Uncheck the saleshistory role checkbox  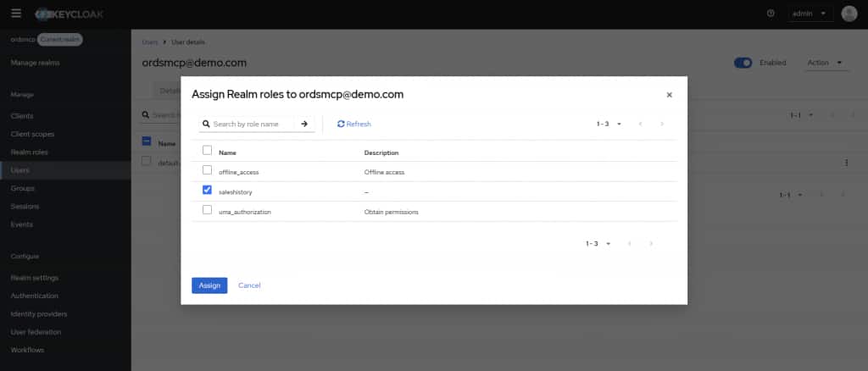[207, 191]
